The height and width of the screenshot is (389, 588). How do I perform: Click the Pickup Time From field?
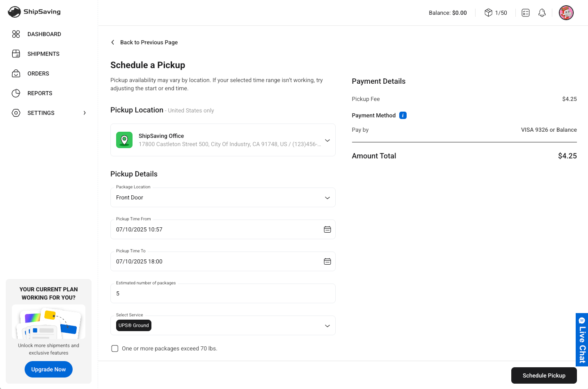click(x=223, y=229)
